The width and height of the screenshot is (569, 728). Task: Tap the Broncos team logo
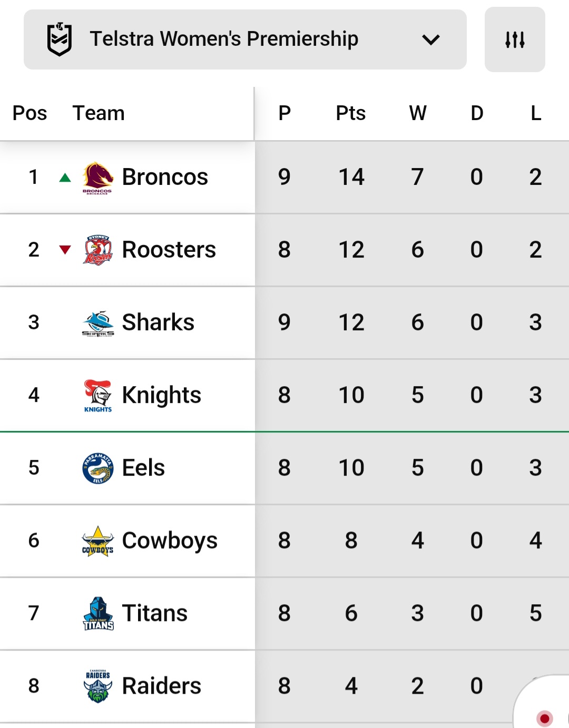(x=97, y=178)
